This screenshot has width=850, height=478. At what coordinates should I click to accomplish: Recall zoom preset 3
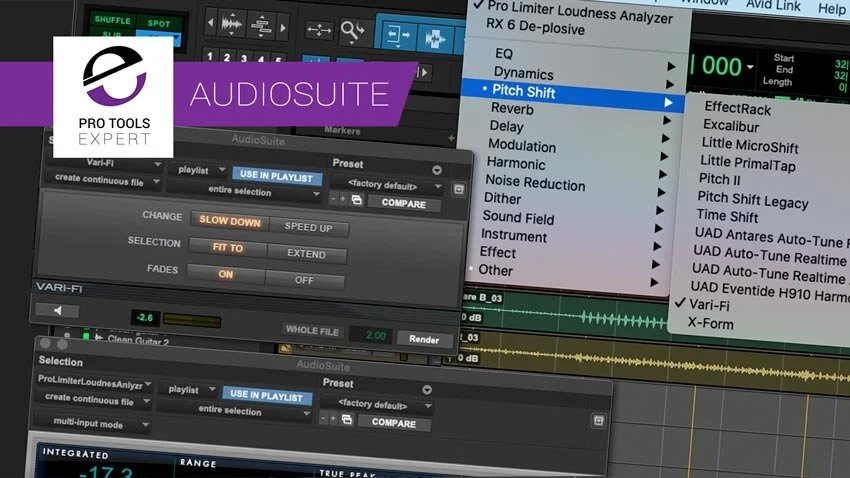244,58
